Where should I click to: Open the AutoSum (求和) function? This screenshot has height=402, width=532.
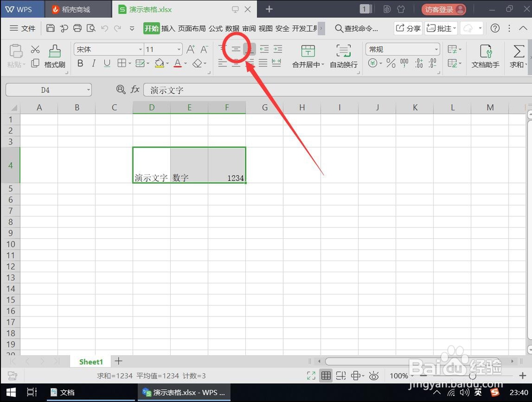pyautogui.click(x=517, y=56)
